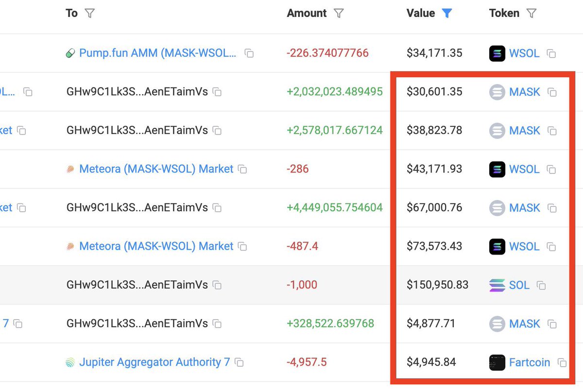
Task: Open the MASK token link in the $38,823.78 row
Action: pyautogui.click(x=525, y=131)
